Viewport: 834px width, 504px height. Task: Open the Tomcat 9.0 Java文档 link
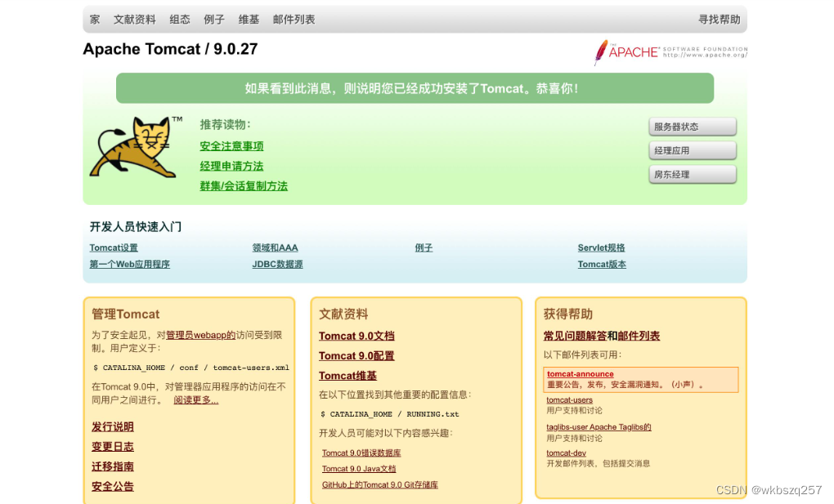(x=359, y=469)
